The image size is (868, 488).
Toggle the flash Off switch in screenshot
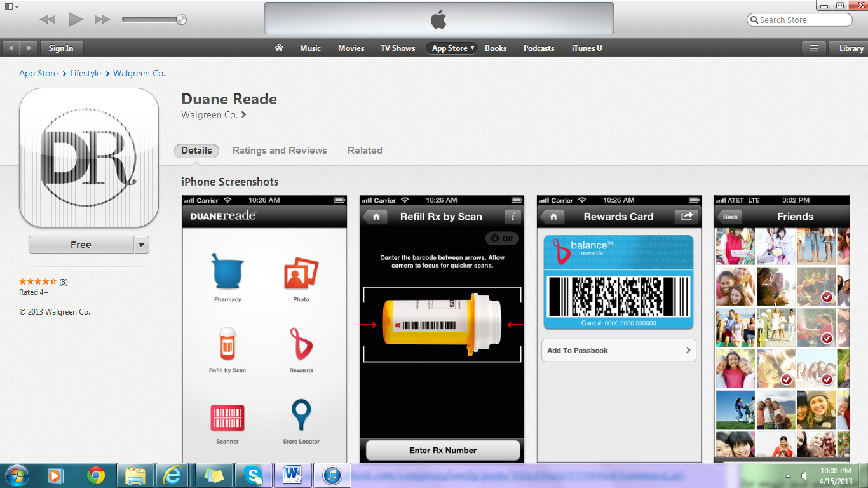tap(502, 239)
